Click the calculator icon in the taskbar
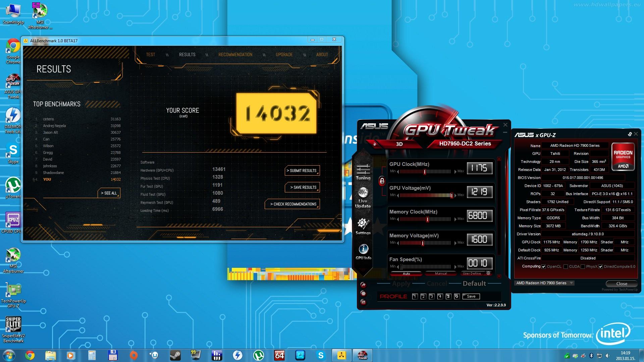The height and width of the screenshot is (362, 644). pos(92,355)
